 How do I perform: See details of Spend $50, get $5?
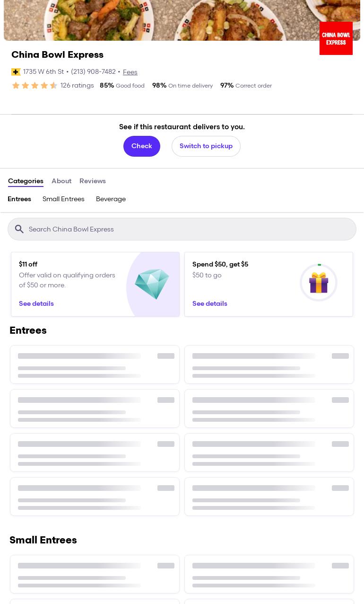(x=209, y=304)
